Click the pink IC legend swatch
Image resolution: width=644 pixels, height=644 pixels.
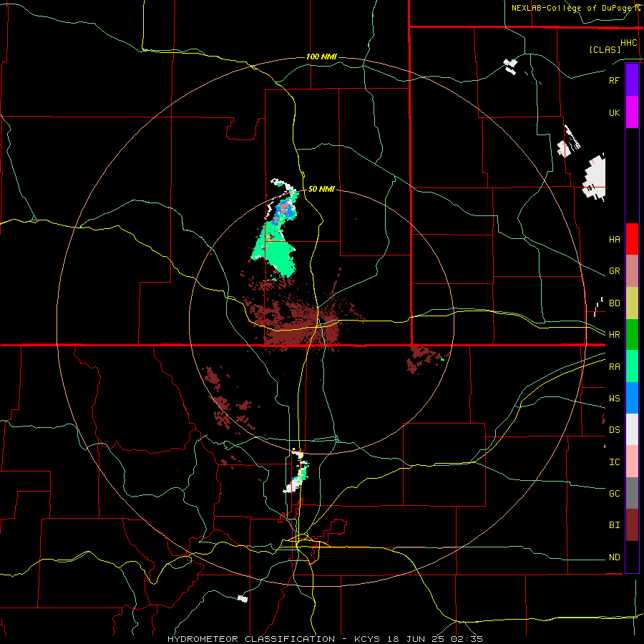point(632,462)
